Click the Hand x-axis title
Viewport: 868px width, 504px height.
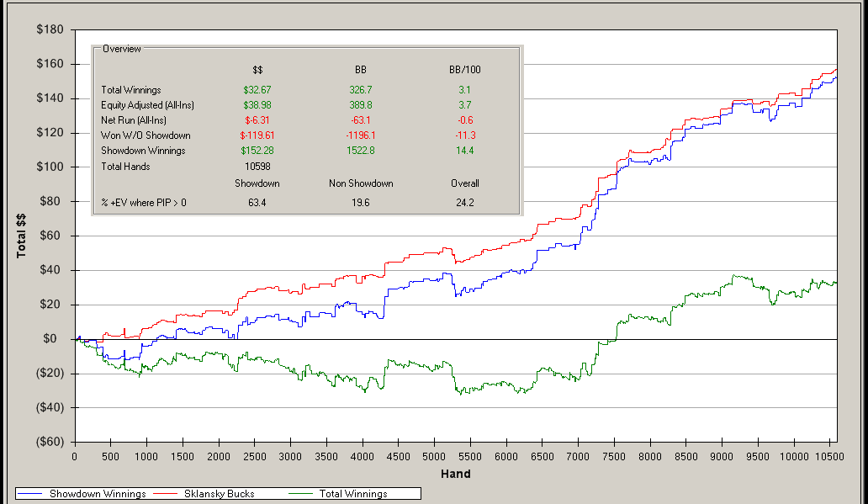[x=455, y=474]
